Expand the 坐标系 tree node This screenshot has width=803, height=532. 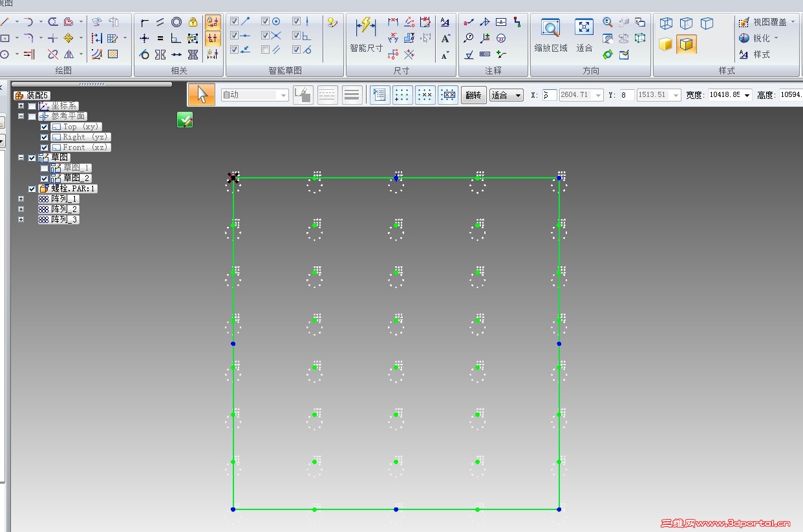21,106
